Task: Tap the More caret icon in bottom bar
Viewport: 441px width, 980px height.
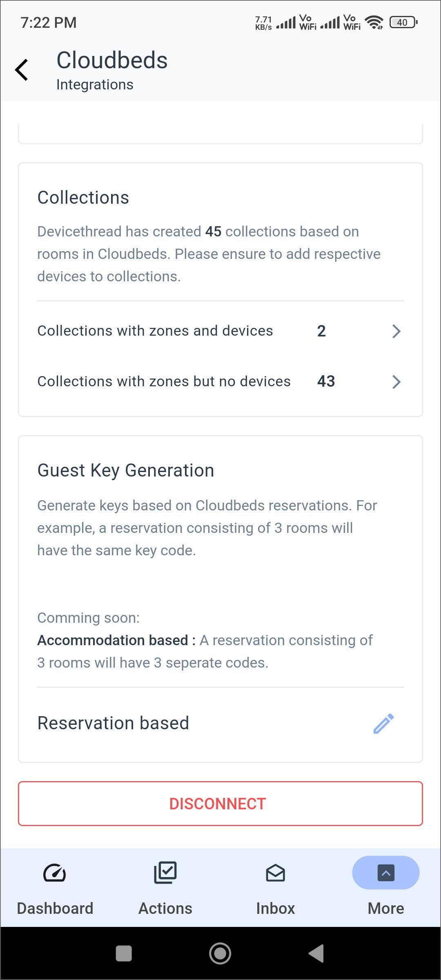Action: click(x=385, y=873)
